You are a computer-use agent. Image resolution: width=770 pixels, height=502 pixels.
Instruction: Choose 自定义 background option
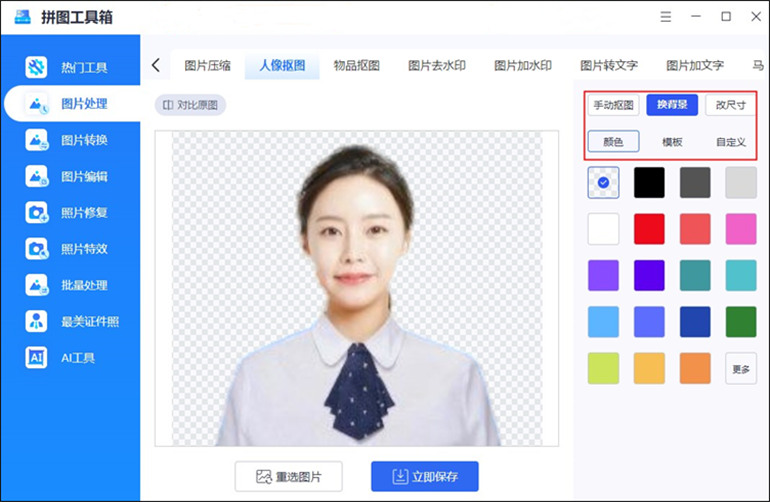[x=730, y=142]
